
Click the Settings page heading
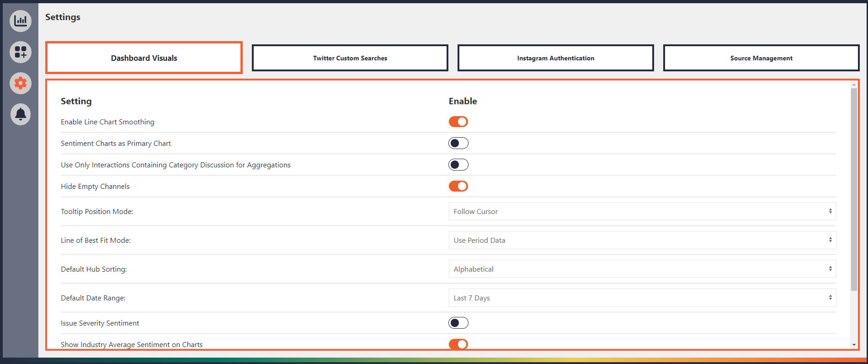[x=63, y=17]
